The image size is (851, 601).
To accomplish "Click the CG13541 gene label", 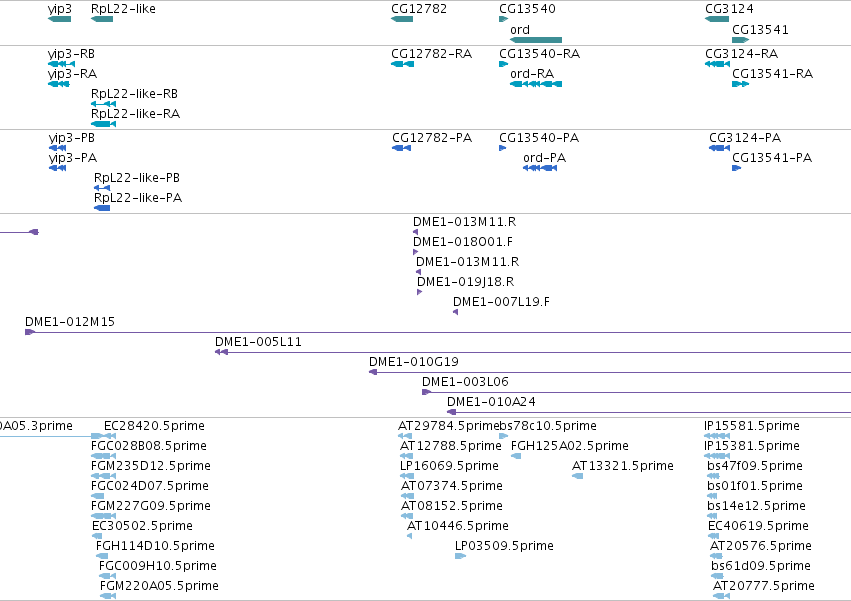I will click(760, 30).
